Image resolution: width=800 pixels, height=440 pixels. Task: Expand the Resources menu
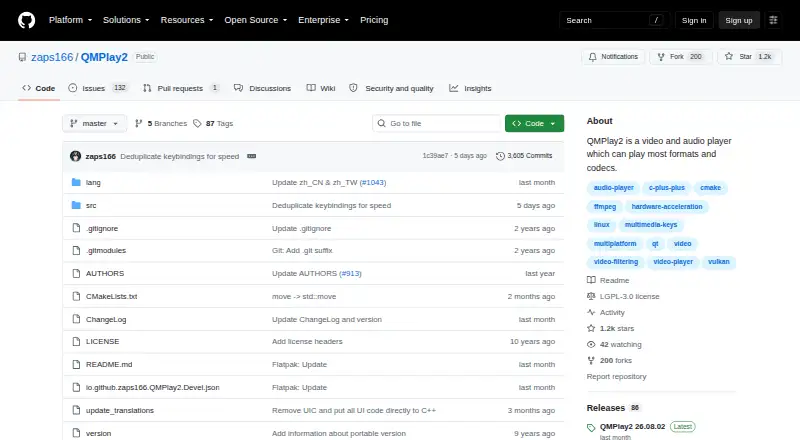tap(187, 20)
